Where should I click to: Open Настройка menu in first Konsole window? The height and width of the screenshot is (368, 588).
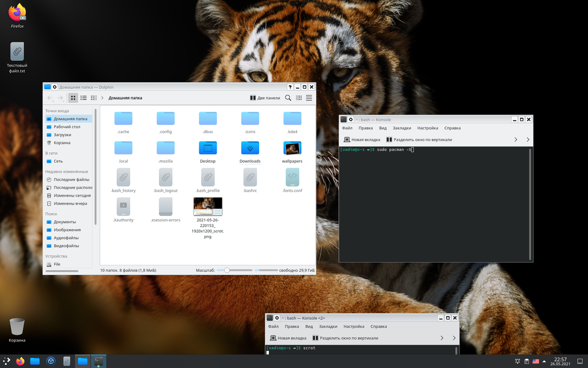tap(428, 128)
